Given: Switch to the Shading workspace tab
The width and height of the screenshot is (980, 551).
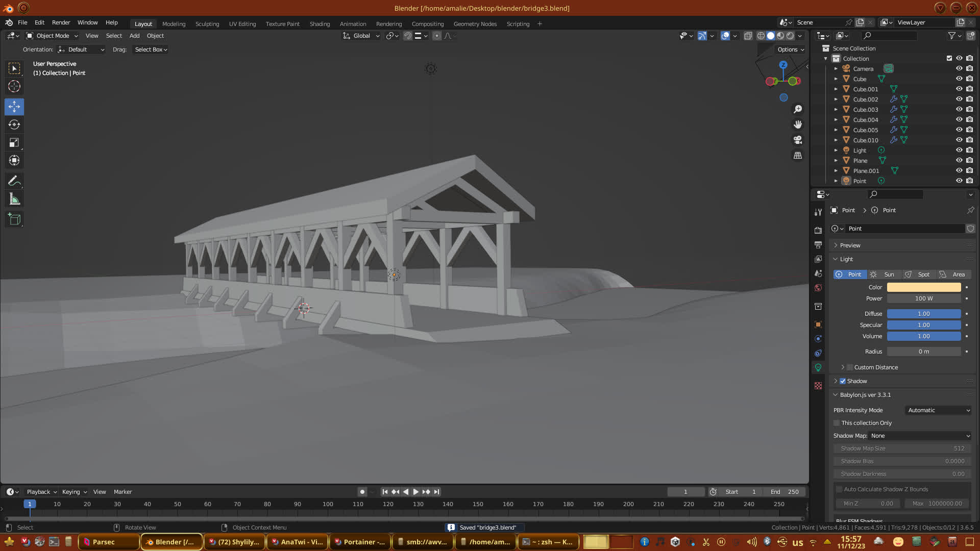Looking at the screenshot, I should [x=320, y=24].
